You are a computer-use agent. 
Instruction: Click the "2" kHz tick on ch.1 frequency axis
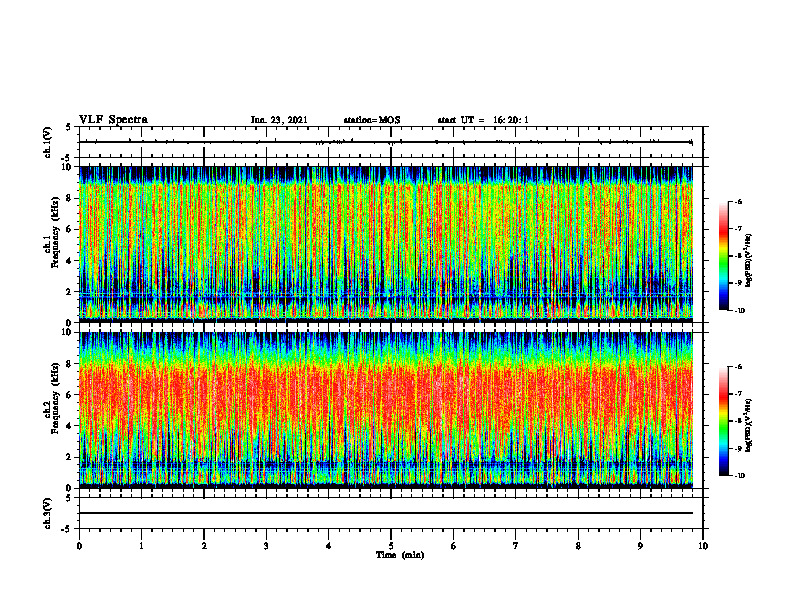click(70, 292)
